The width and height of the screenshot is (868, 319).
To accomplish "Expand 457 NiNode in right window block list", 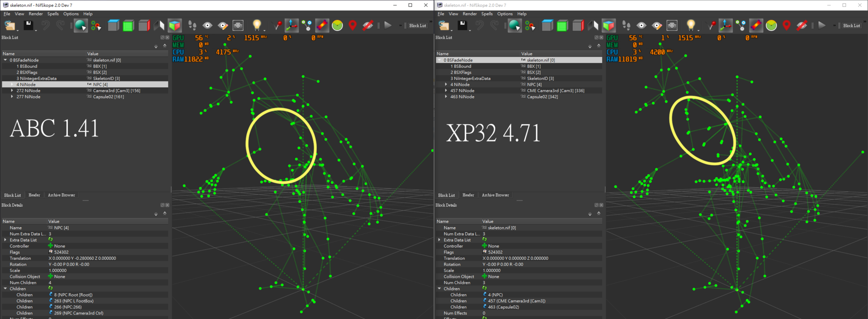I will tap(446, 90).
